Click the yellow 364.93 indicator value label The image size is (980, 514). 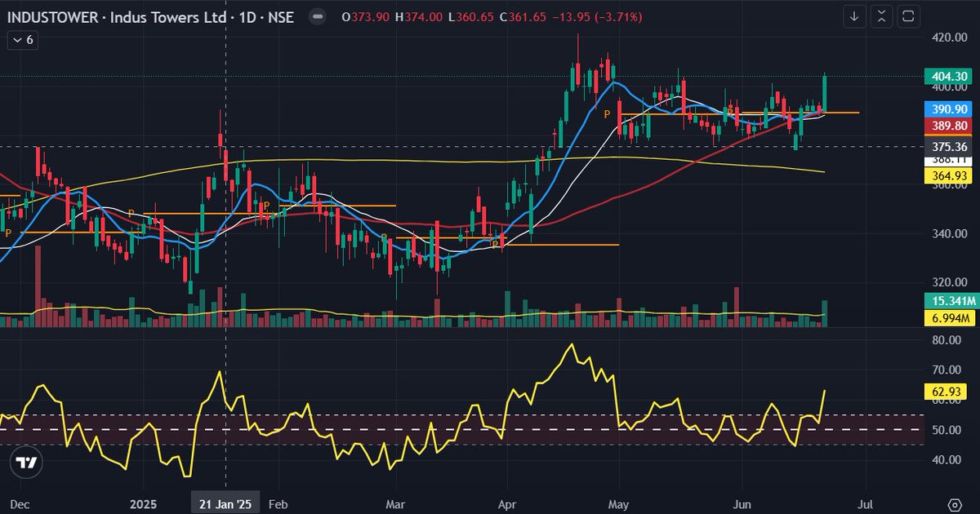tap(951, 175)
